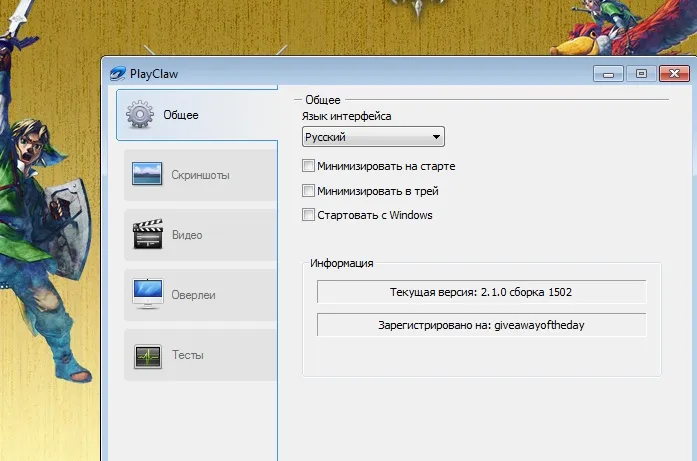Click the clapperboard icon for Видео
This screenshot has width=697, height=461.
coord(147,235)
